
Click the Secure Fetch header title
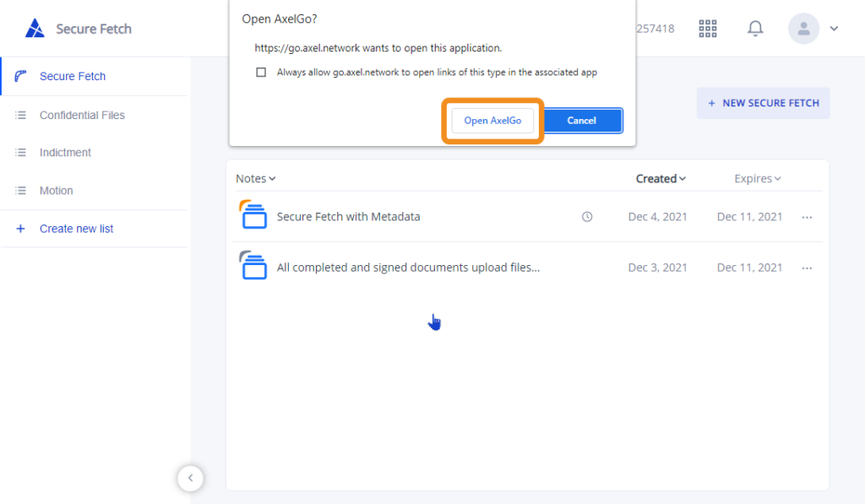tap(94, 29)
